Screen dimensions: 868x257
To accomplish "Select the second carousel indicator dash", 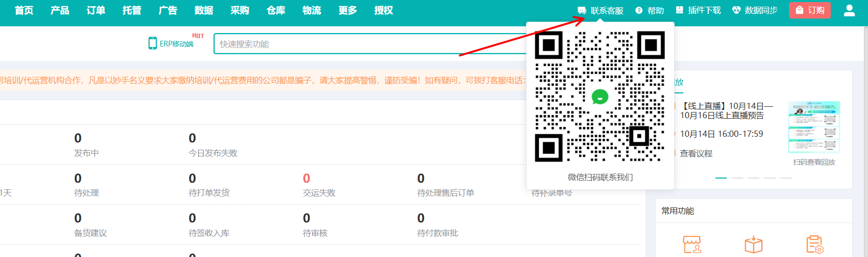I will click(x=738, y=178).
